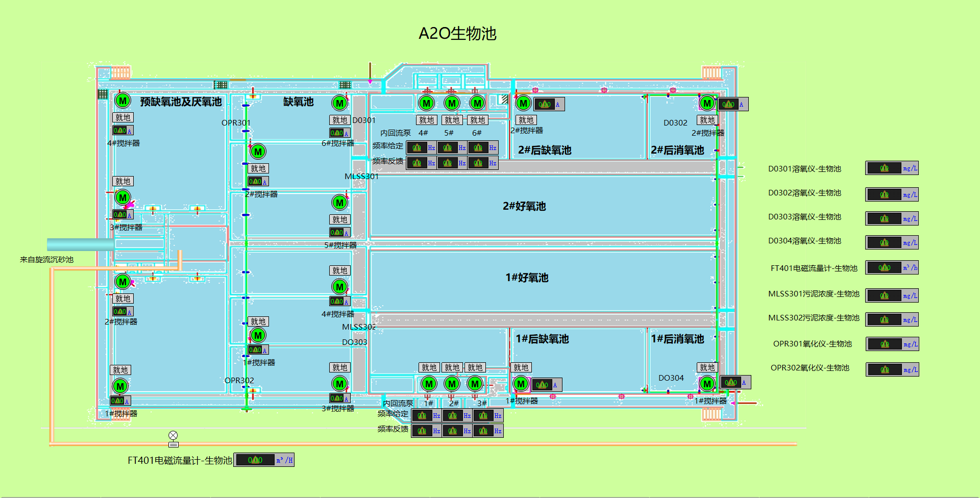Click the D0301溶氧仪 mg/L value display
The image size is (980, 498).
891,168
